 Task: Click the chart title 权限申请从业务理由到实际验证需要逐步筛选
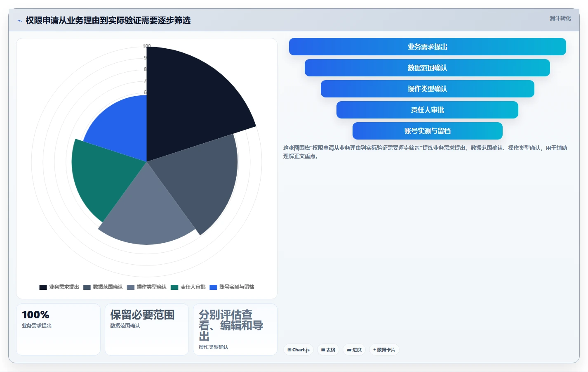coord(108,20)
